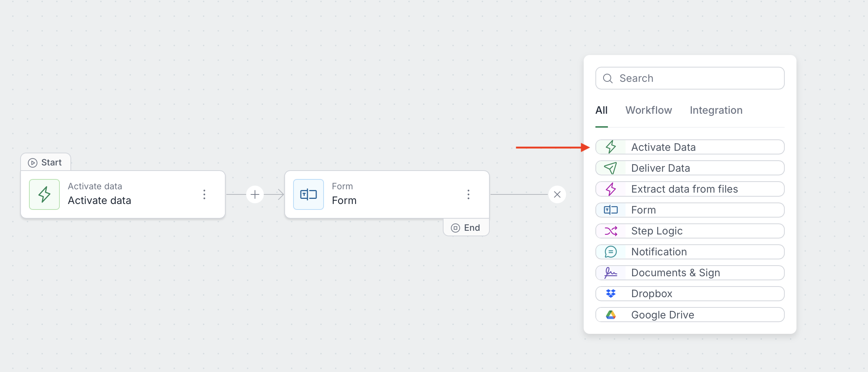Open the Activate data node options menu

(204, 194)
